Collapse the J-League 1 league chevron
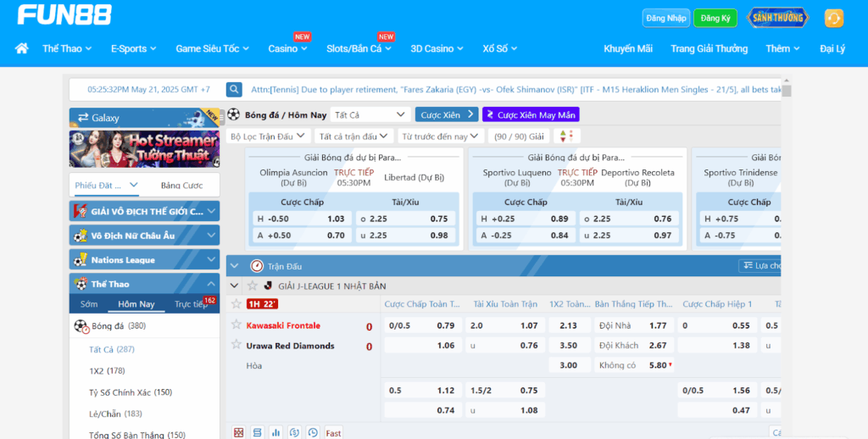 [x=235, y=286]
